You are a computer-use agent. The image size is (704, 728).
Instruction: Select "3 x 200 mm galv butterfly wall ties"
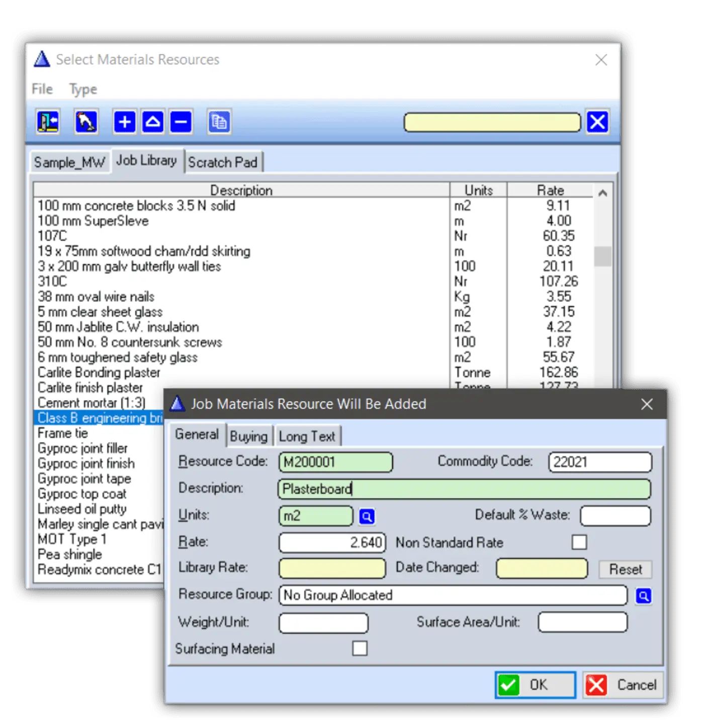pyautogui.click(x=314, y=266)
